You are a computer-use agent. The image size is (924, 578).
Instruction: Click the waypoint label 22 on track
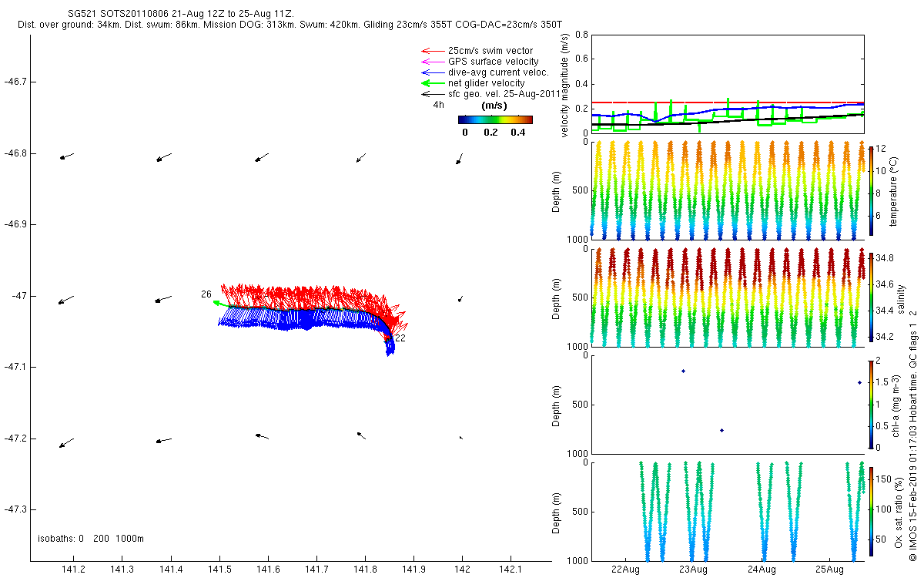pos(400,338)
